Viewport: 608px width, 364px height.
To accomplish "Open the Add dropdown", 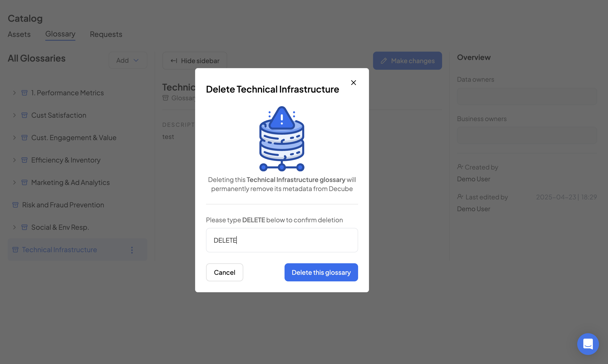I will [128, 60].
